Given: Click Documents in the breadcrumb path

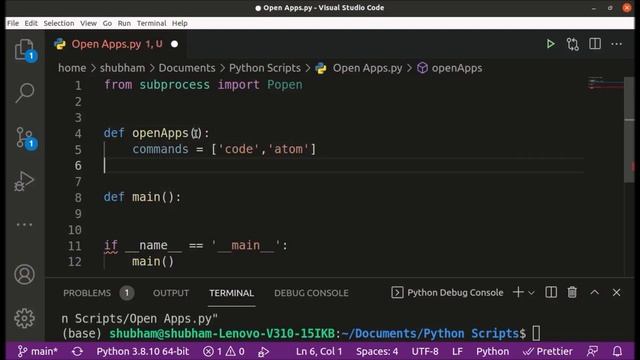Looking at the screenshot, I should click(x=187, y=68).
